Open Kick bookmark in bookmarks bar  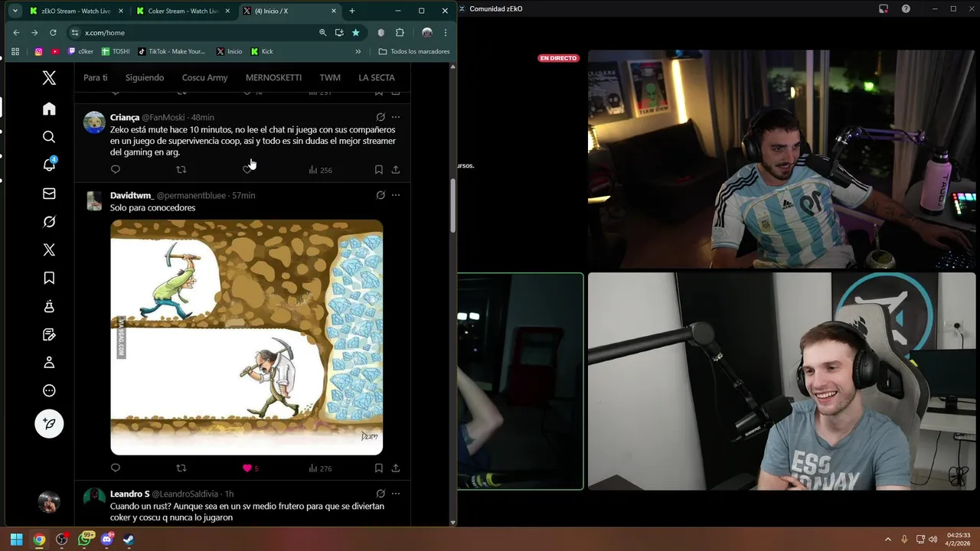pyautogui.click(x=262, y=51)
